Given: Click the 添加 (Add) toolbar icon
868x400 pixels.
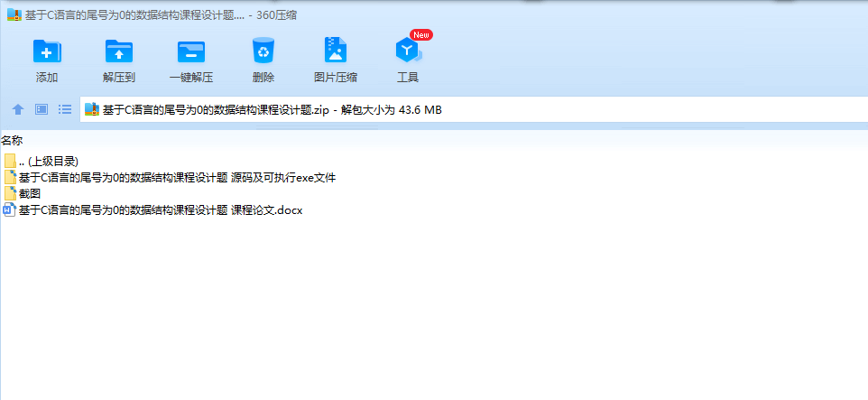Looking at the screenshot, I should (47, 51).
